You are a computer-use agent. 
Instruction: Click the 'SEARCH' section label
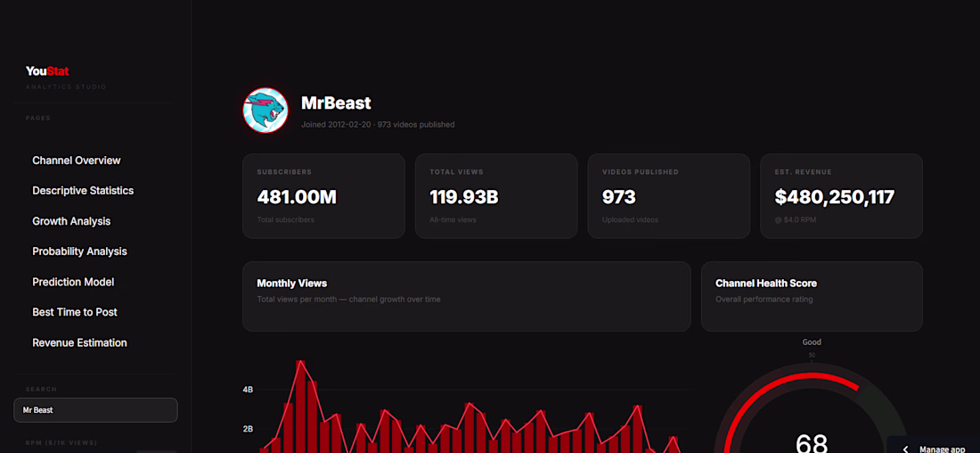click(x=41, y=389)
